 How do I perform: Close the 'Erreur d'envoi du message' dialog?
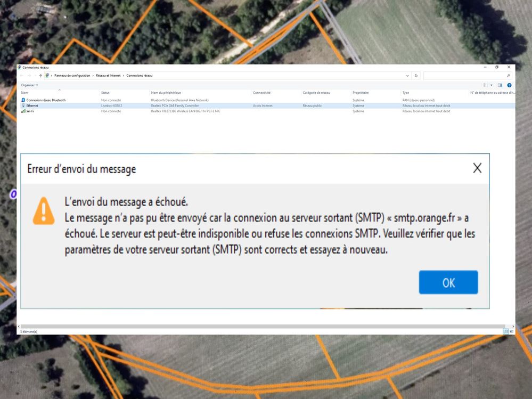pos(477,168)
